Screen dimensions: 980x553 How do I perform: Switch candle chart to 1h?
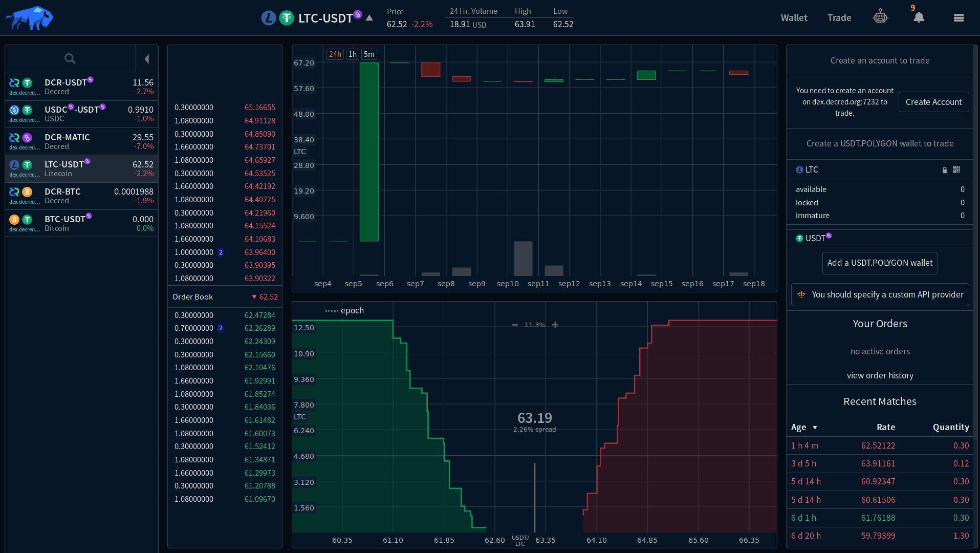coord(353,54)
